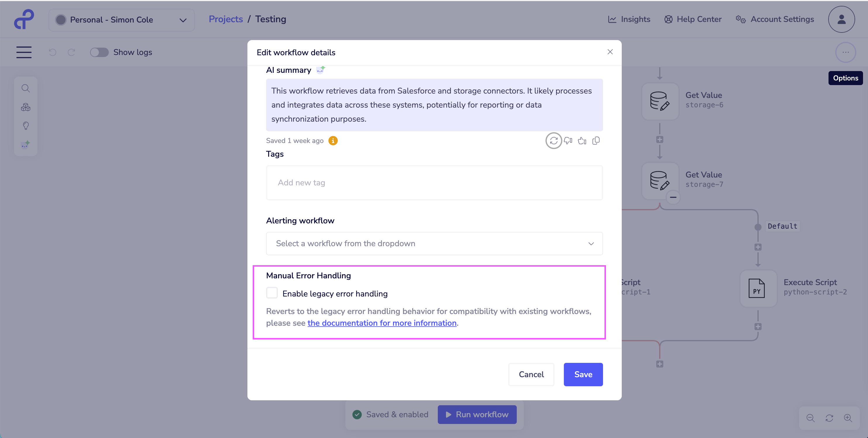Click the Add new tag field

pyautogui.click(x=434, y=183)
